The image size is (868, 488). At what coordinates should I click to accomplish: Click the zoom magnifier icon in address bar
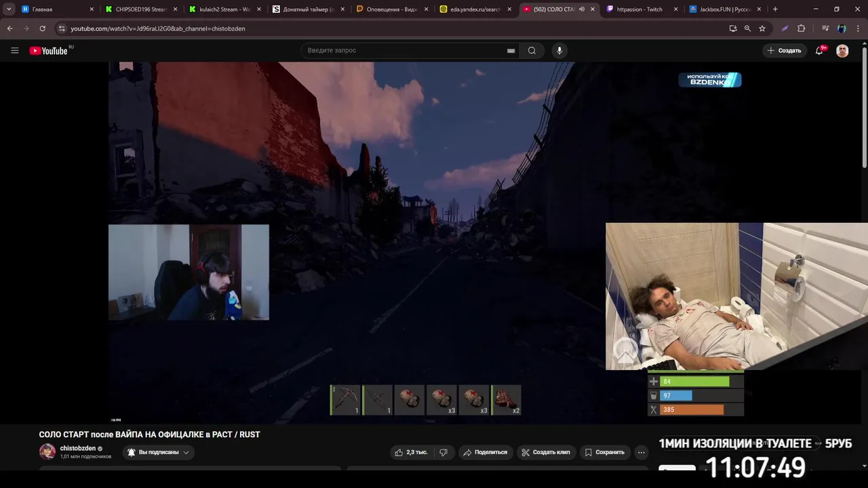[747, 28]
